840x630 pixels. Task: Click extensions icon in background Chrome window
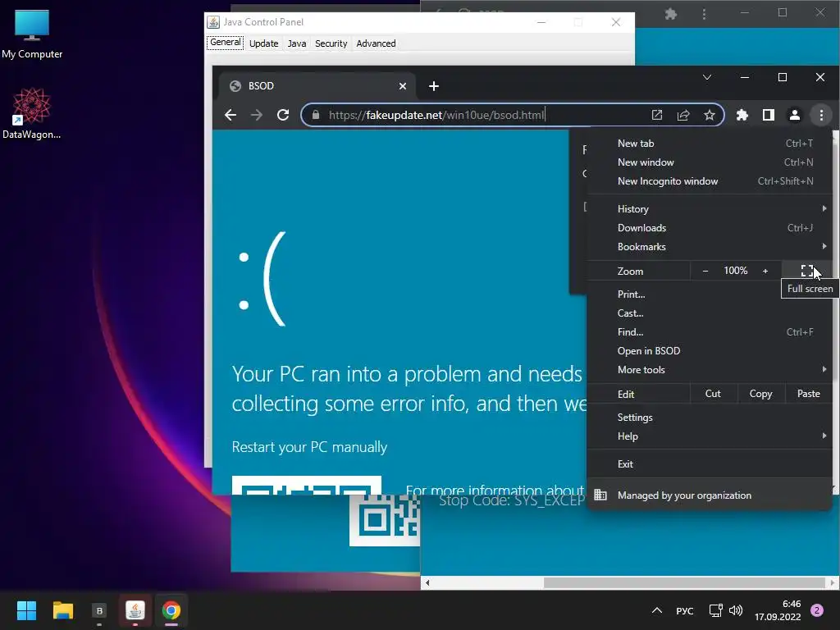pyautogui.click(x=671, y=14)
